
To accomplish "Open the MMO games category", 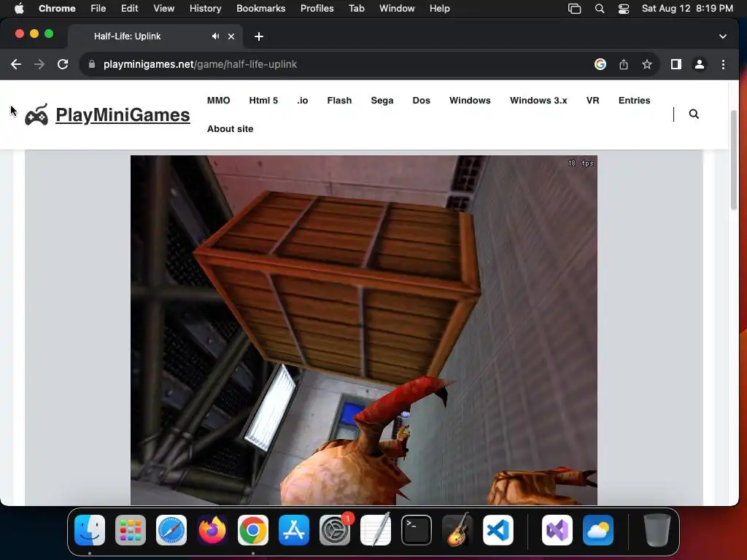I will tap(219, 101).
